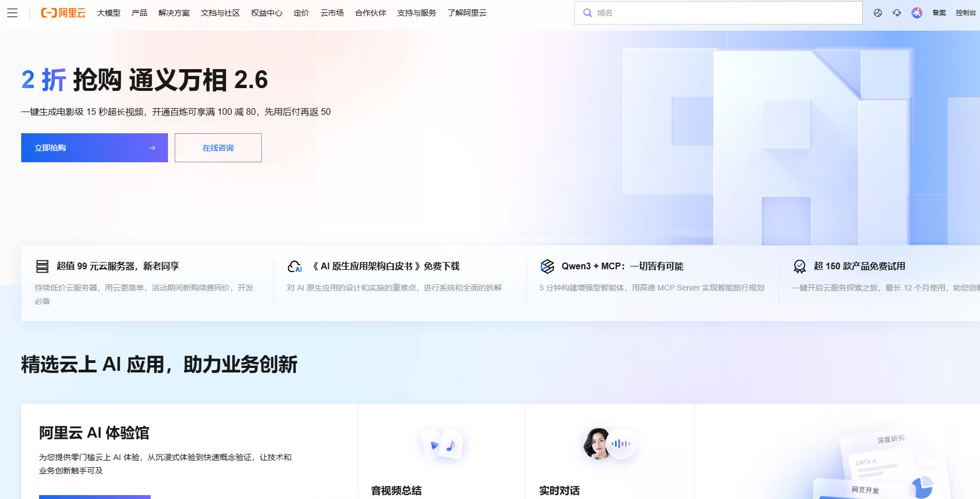Expand the 解决方案 navigation menu
The image size is (980, 499).
174,13
